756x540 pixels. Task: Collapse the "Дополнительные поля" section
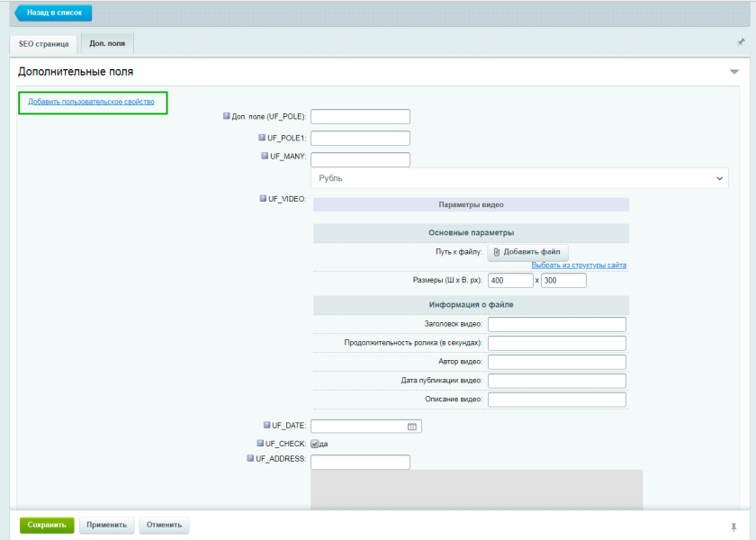[x=733, y=71]
